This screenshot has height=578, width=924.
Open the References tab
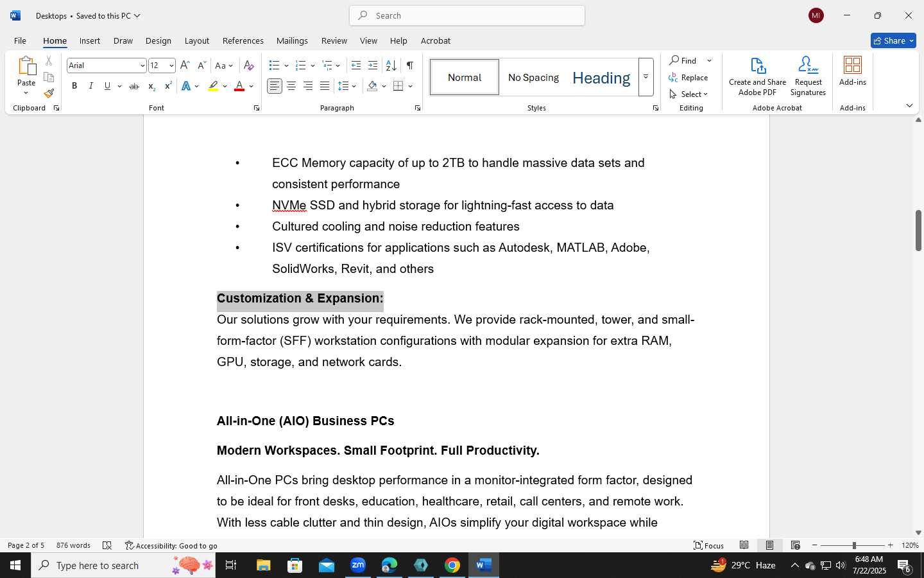click(x=243, y=40)
